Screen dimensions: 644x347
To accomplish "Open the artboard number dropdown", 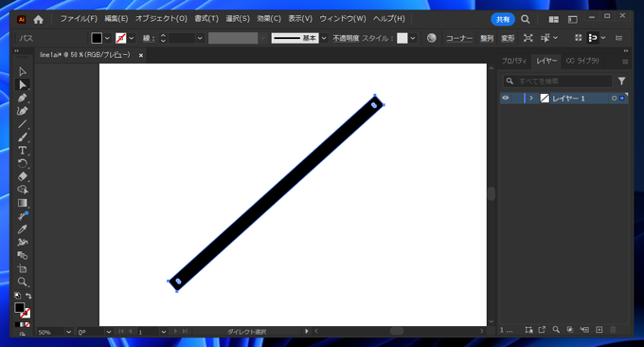I will click(x=164, y=332).
